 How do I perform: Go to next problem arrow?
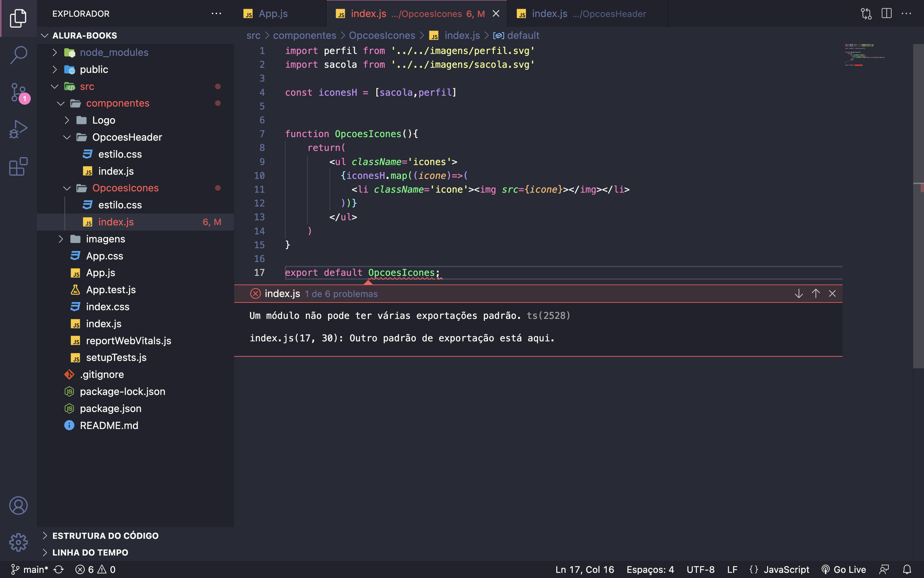(799, 293)
